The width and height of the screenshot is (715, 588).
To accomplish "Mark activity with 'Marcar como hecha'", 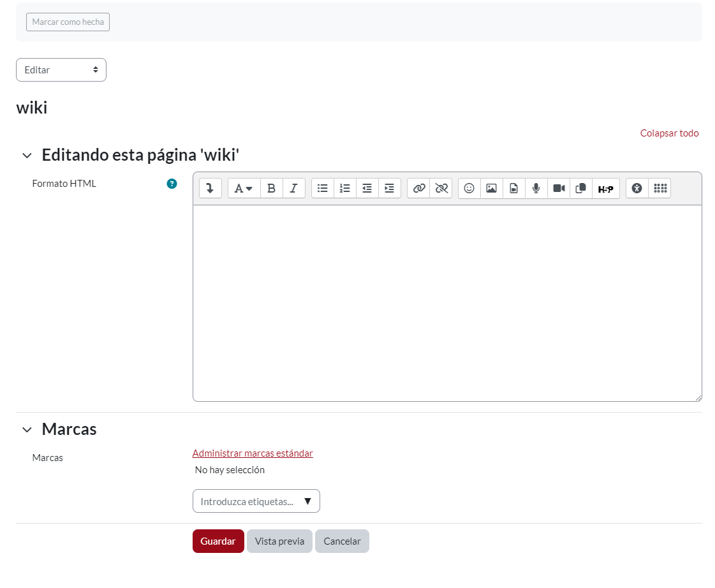I will click(68, 22).
